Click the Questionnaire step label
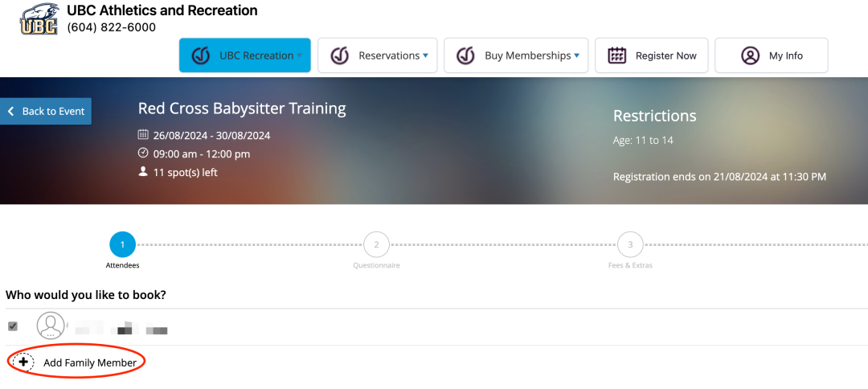Screen dimensions: 868x389 coord(376,265)
